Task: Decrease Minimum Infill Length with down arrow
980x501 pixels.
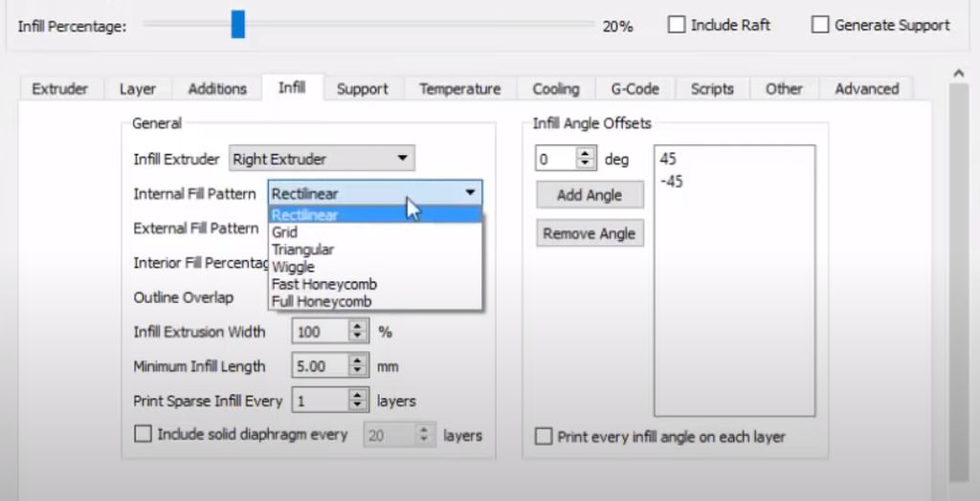Action: coord(358,371)
